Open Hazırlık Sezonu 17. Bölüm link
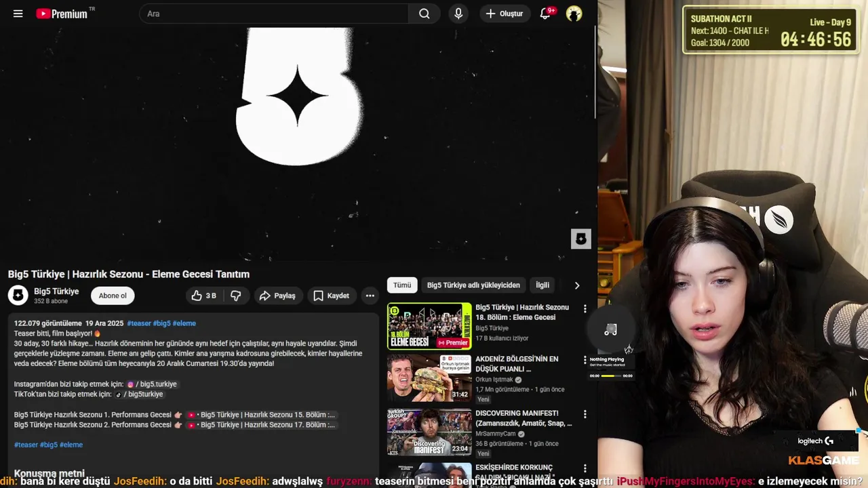The image size is (868, 488). point(260,425)
